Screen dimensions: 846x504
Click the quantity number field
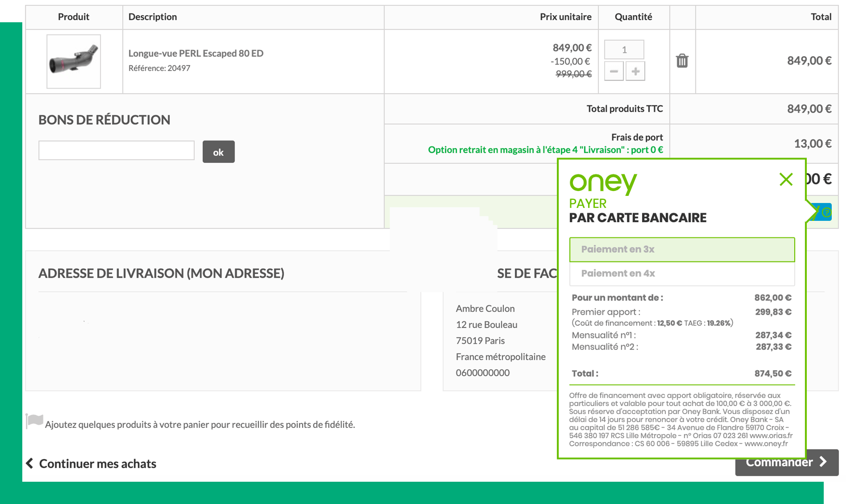[x=624, y=49]
